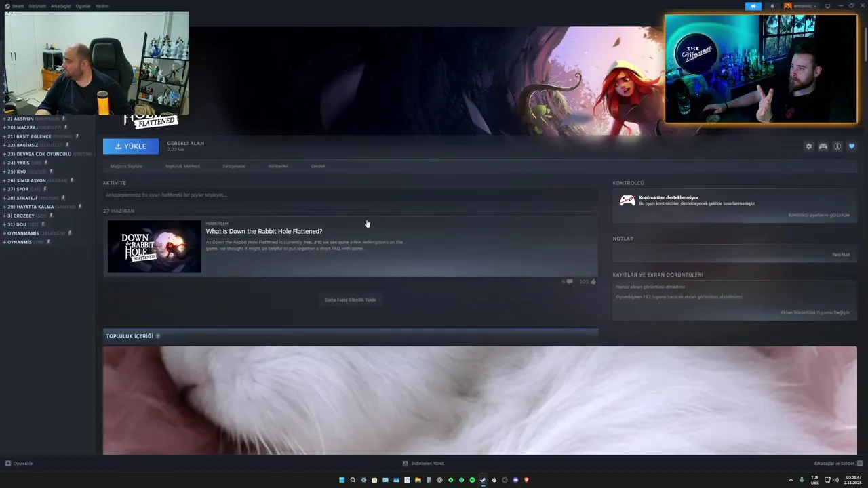The width and height of the screenshot is (868, 488).
Task: Click Daha Fazla Etkinlik Yükle button
Action: [x=351, y=300]
